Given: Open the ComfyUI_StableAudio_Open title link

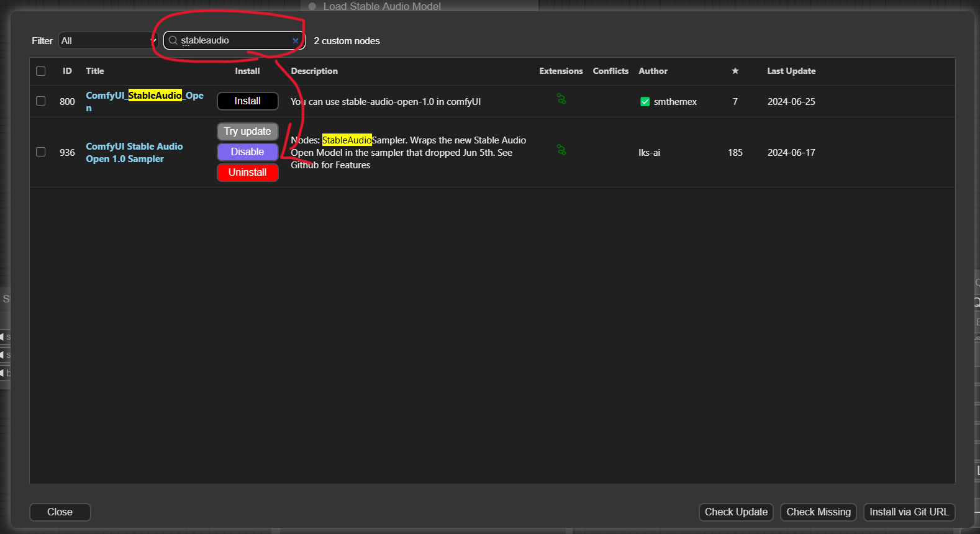Looking at the screenshot, I should [x=145, y=101].
